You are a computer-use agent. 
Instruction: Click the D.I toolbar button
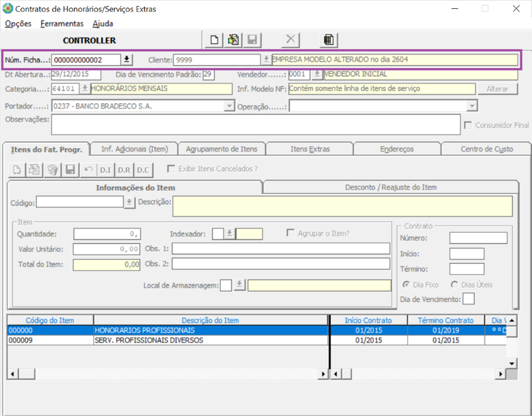click(105, 170)
